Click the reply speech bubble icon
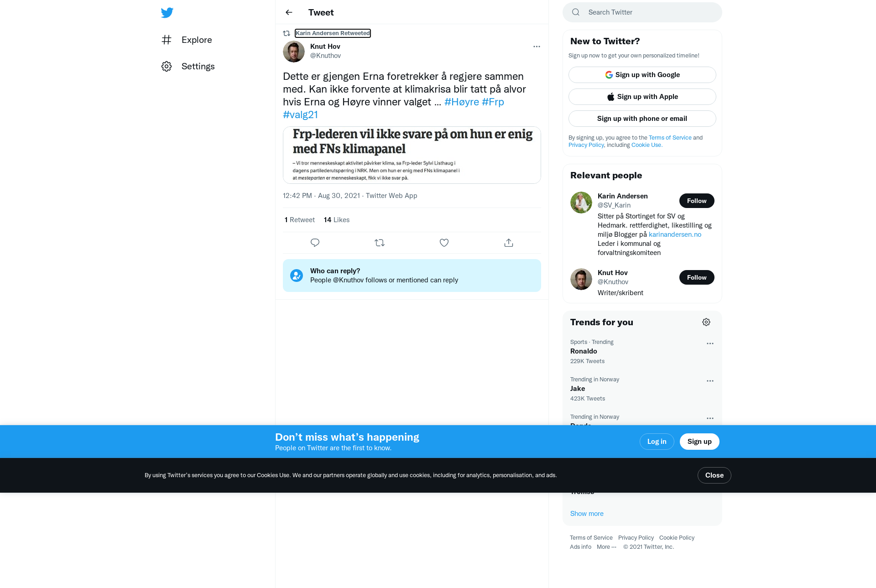876x588 pixels. tap(315, 243)
